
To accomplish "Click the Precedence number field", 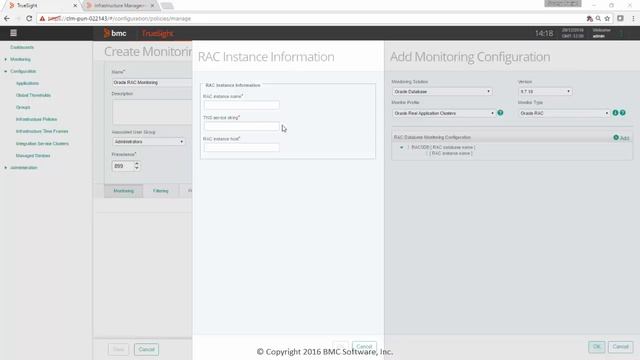I will (122, 166).
